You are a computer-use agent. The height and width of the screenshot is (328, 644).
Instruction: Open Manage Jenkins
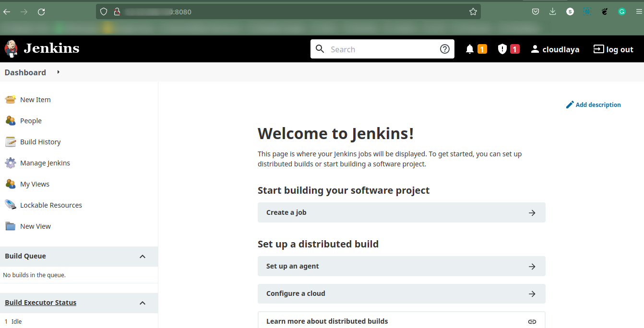(45, 163)
